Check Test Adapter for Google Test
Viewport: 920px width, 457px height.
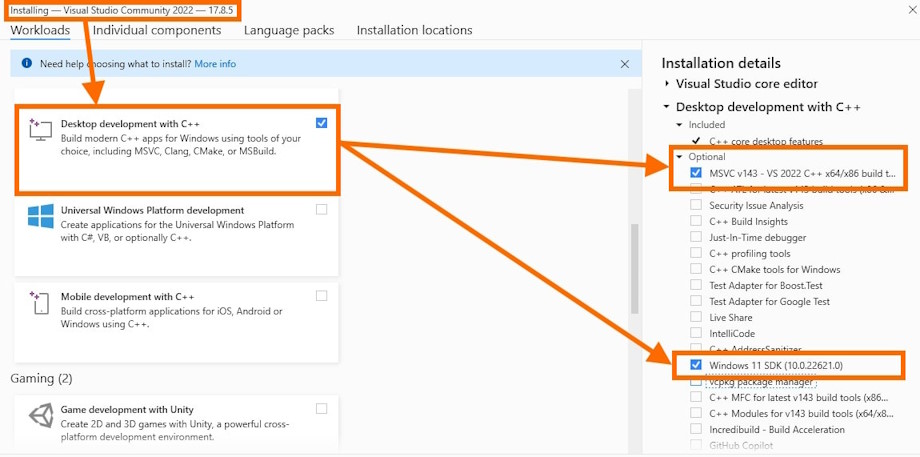point(696,302)
